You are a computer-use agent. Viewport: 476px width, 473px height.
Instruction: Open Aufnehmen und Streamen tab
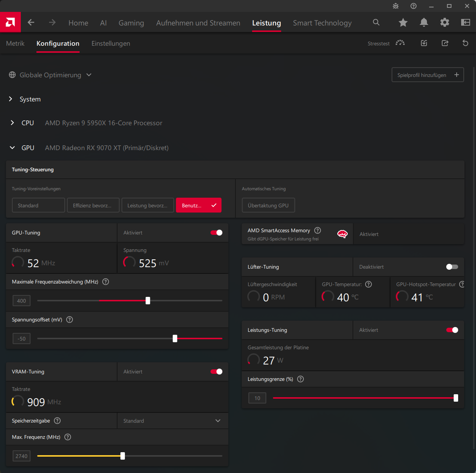point(198,23)
